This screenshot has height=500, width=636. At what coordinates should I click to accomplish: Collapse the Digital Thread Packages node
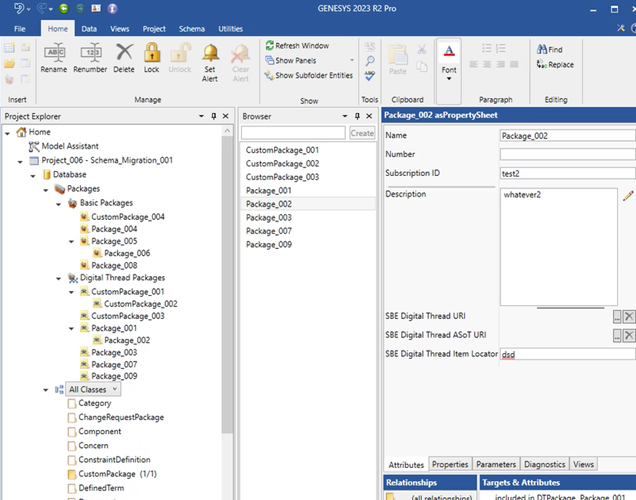pyautogui.click(x=58, y=278)
